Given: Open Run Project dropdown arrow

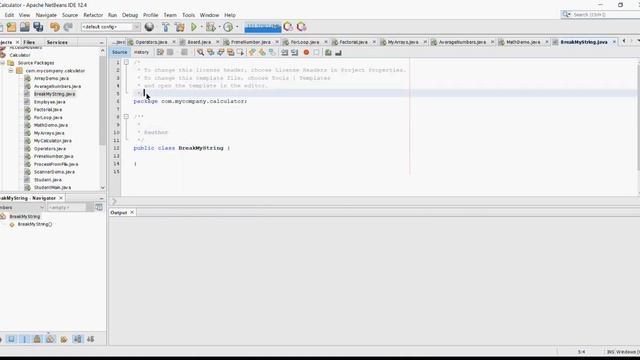Looking at the screenshot, I should tap(202, 27).
